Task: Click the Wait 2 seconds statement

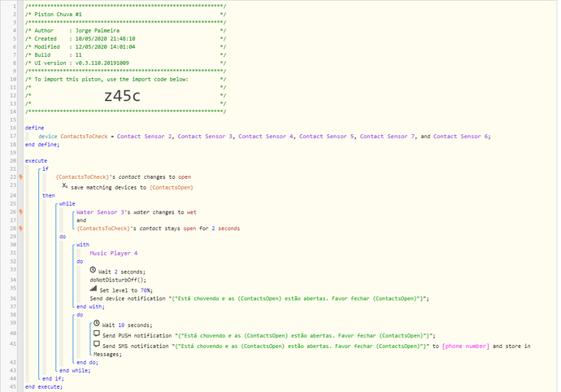Action: click(x=122, y=272)
